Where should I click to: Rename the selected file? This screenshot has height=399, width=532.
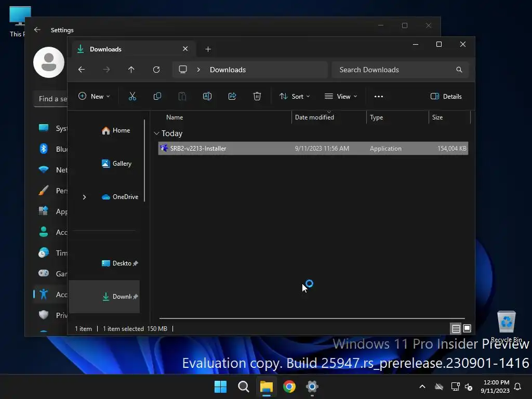coord(207,96)
